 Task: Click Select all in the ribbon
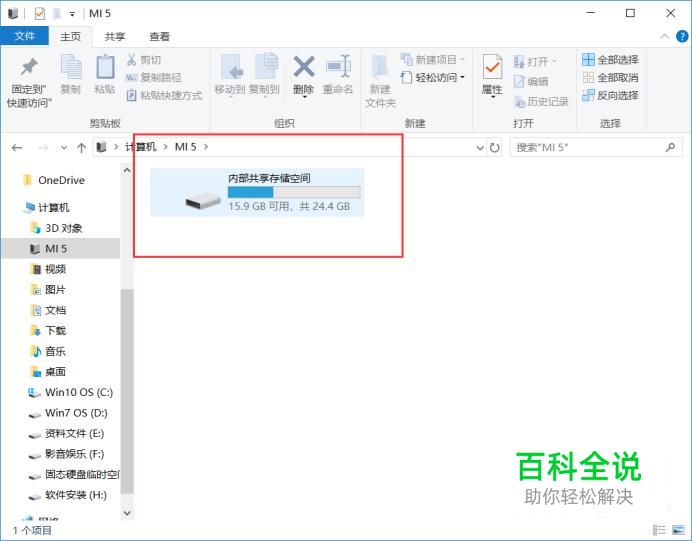pyautogui.click(x=611, y=60)
